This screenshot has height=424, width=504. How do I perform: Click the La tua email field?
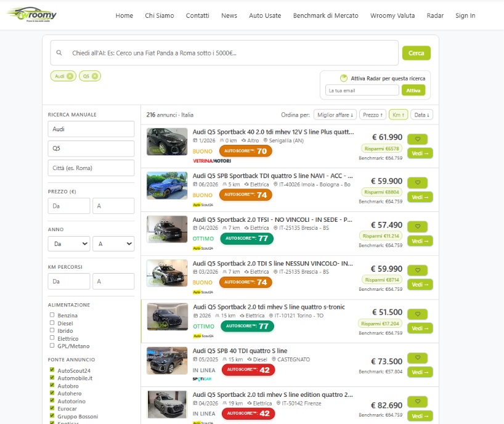pos(362,91)
